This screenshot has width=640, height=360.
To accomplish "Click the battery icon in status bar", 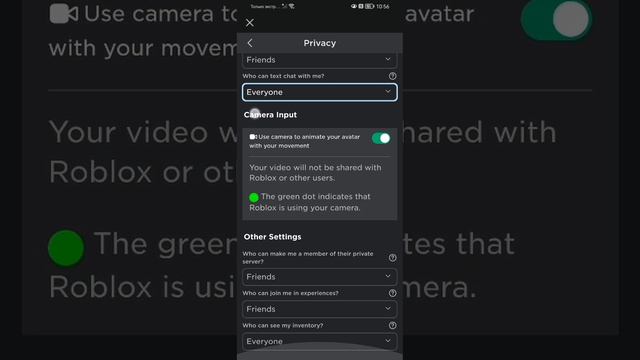I will (x=369, y=7).
